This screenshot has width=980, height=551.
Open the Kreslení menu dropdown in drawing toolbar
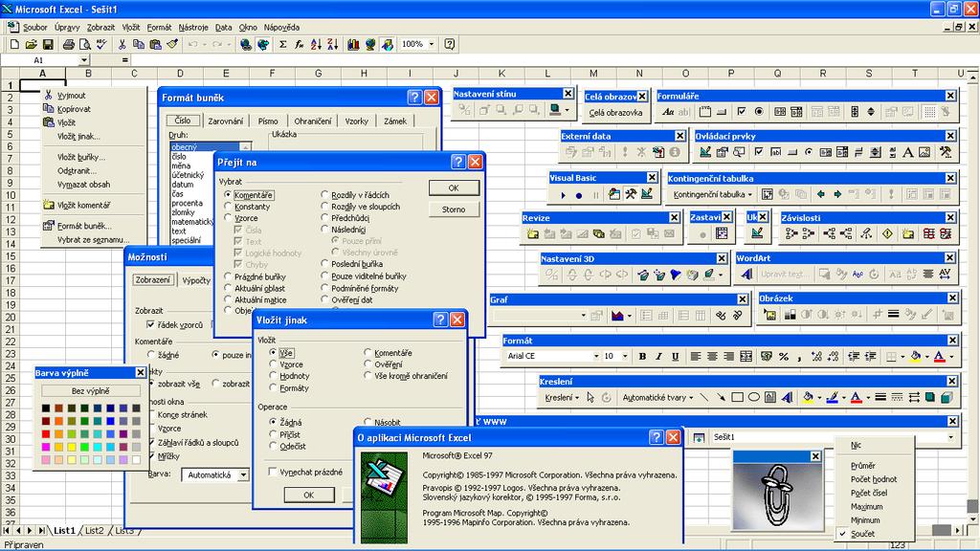tap(561, 397)
